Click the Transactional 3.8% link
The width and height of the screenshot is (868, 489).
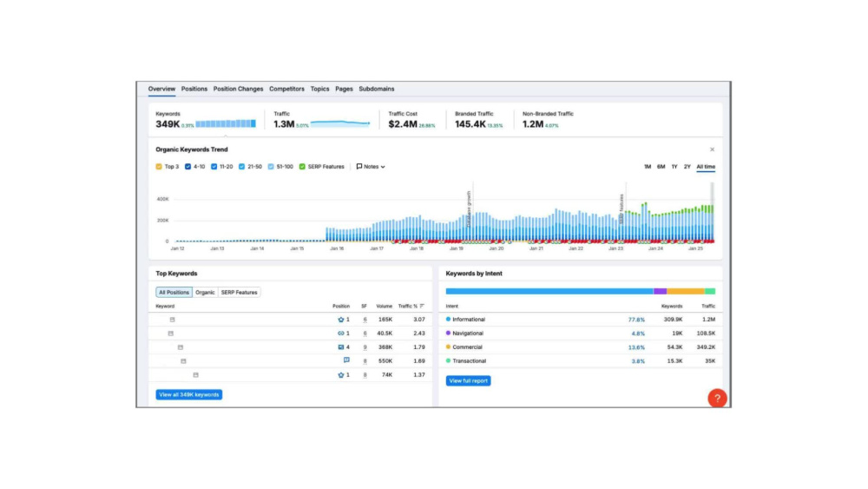638,361
